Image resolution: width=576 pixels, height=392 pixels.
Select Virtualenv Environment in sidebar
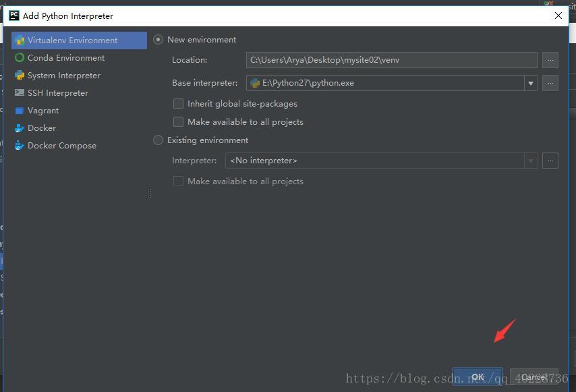coord(79,40)
